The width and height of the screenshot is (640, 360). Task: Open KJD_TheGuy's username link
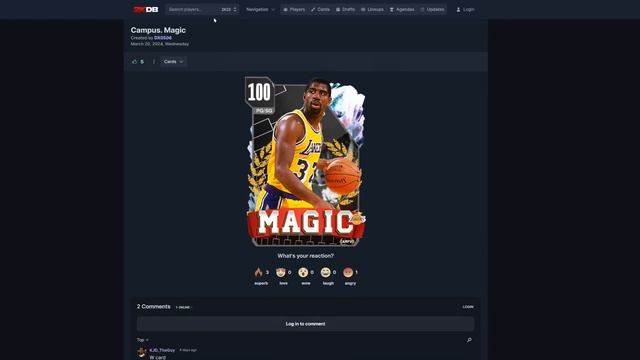click(162, 350)
